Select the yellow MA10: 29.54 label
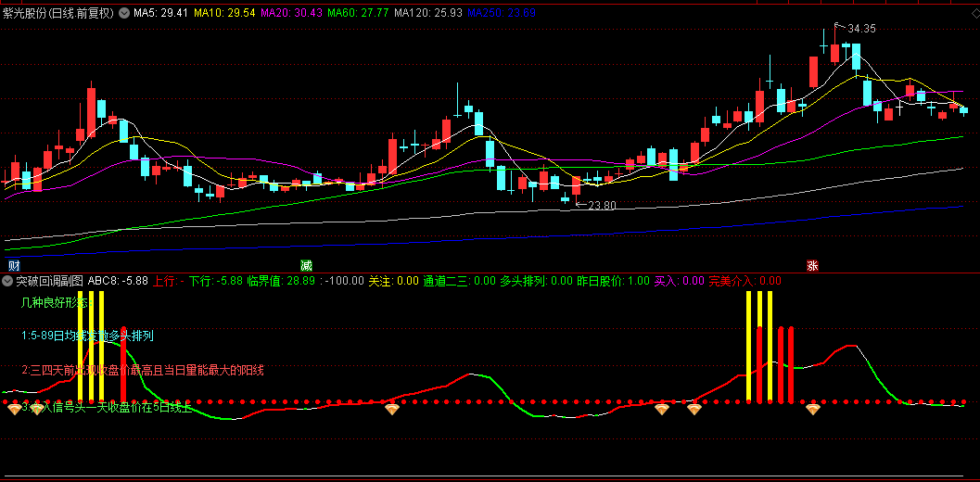Screen dimensions: 980x482 224,13
